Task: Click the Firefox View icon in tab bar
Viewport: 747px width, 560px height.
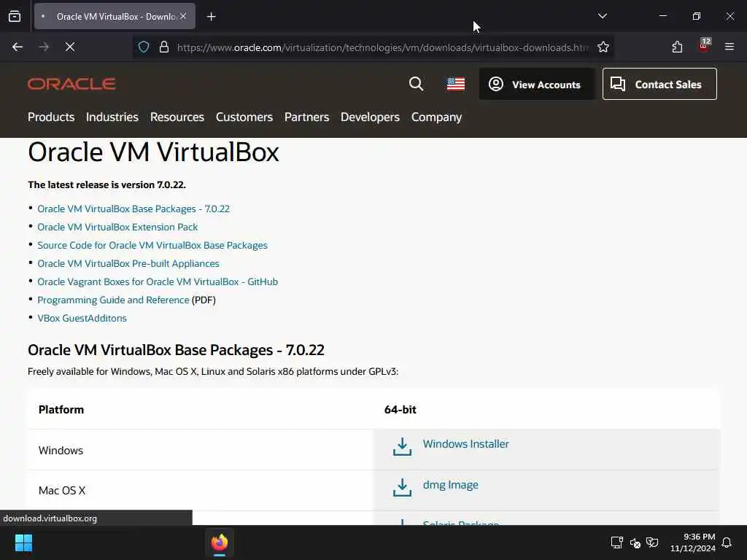Action: (15, 16)
